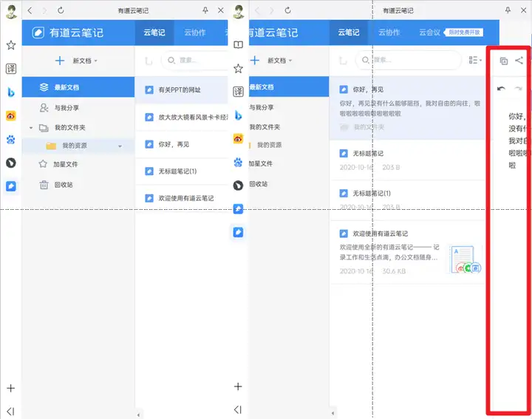Switch to 云笔记 tab in right window
Screen dimensions: 532x419
click(x=349, y=33)
